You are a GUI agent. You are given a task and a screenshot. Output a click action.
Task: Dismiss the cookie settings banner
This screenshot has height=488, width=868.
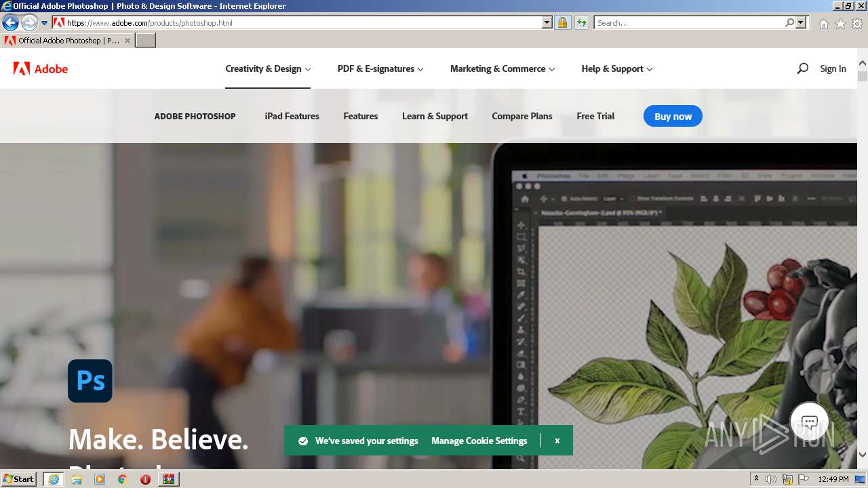pos(557,441)
